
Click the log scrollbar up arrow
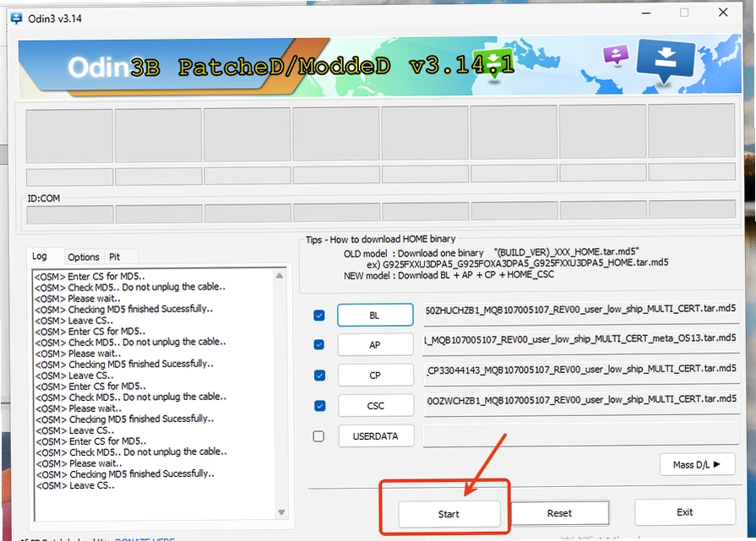pos(279,276)
